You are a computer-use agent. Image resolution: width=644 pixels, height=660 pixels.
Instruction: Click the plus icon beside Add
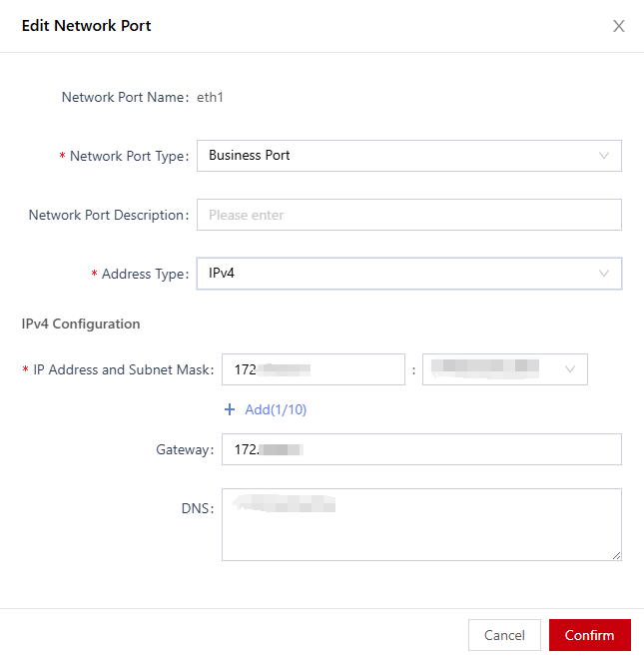tap(230, 409)
